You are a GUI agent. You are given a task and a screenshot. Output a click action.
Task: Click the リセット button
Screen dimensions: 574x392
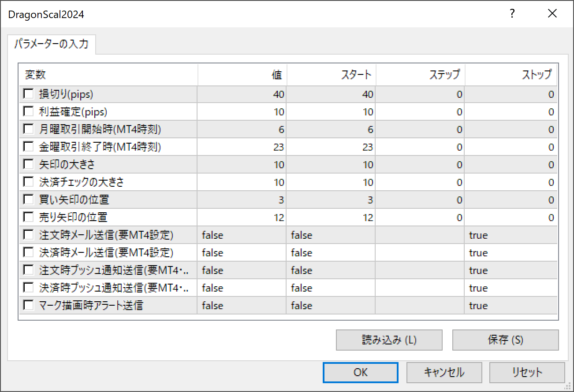[527, 373]
